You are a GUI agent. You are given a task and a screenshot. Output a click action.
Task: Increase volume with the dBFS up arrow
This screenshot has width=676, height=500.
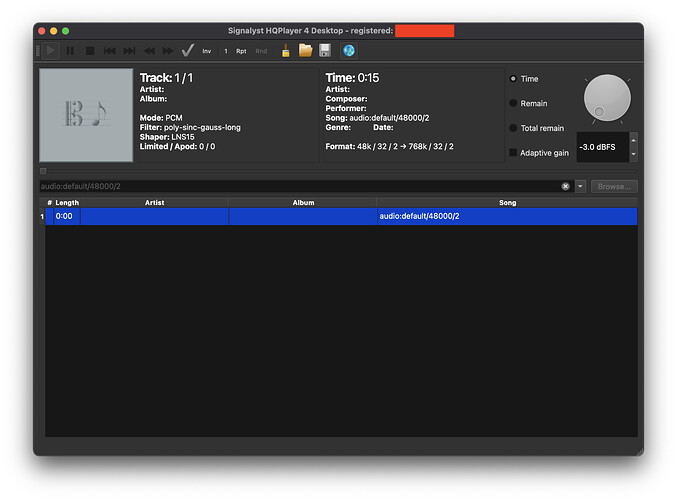(633, 140)
